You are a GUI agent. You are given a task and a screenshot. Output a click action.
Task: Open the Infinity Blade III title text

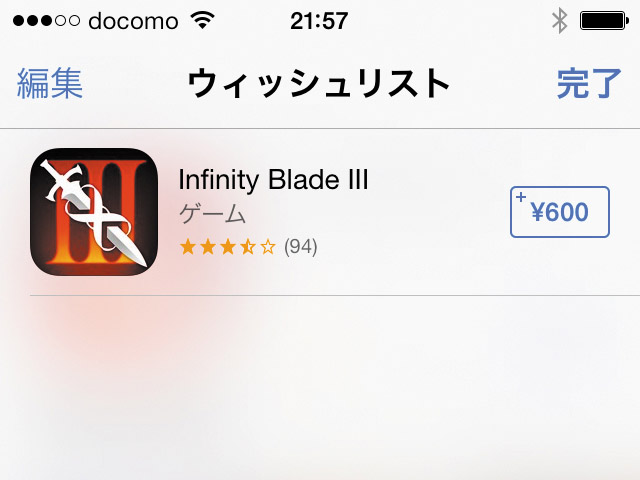273,180
